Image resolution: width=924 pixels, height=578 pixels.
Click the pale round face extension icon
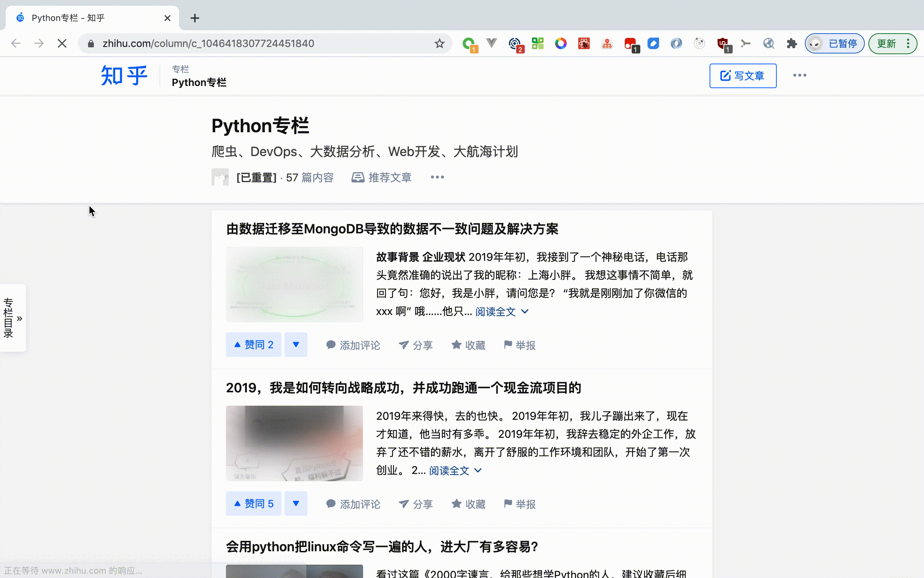click(699, 43)
